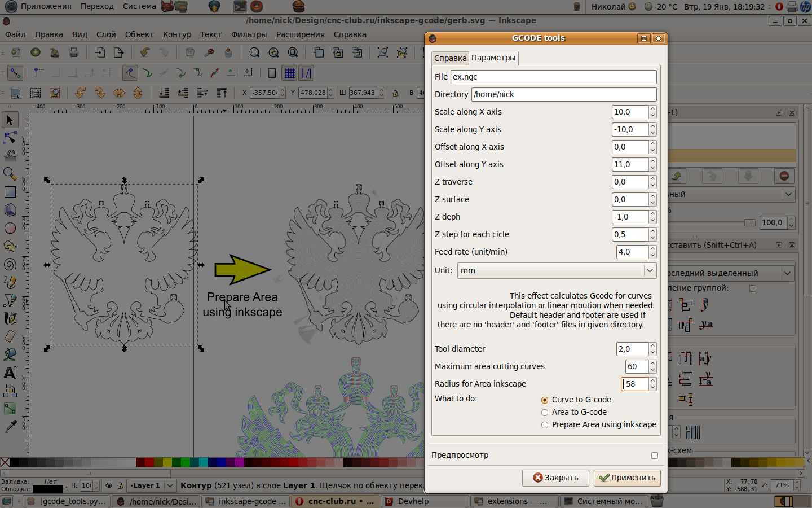Select the Rectangle drawing tool
The height and width of the screenshot is (508, 812).
pos(10,192)
